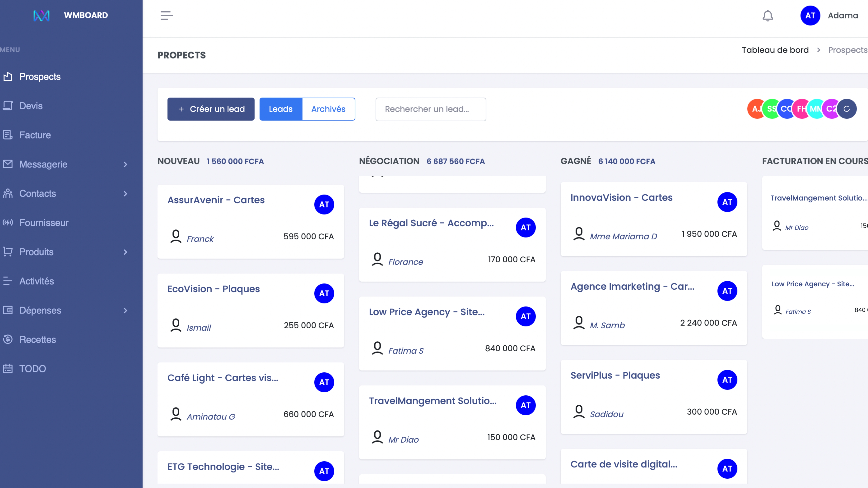
Task: Click AT avatar on ServiPlus card
Action: click(727, 380)
